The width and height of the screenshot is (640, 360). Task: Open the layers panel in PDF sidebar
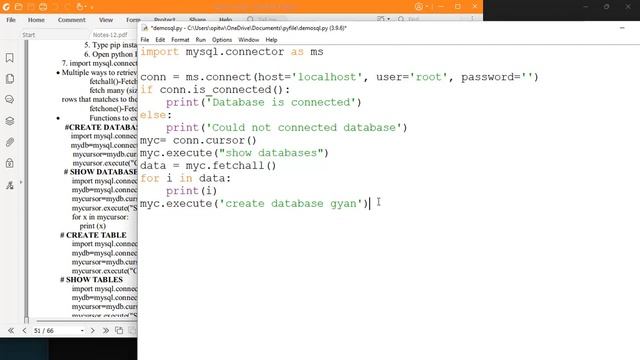tap(9, 121)
